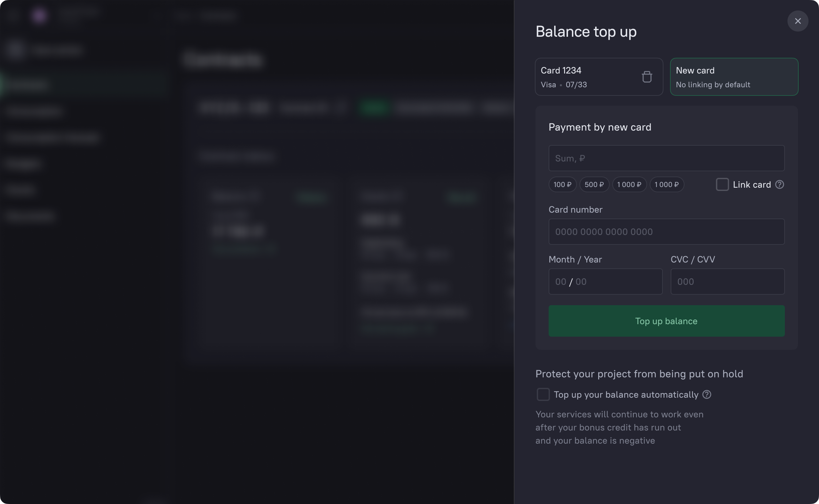
Task: Pick the first 1 000 ₽ amount chip
Action: (x=629, y=184)
